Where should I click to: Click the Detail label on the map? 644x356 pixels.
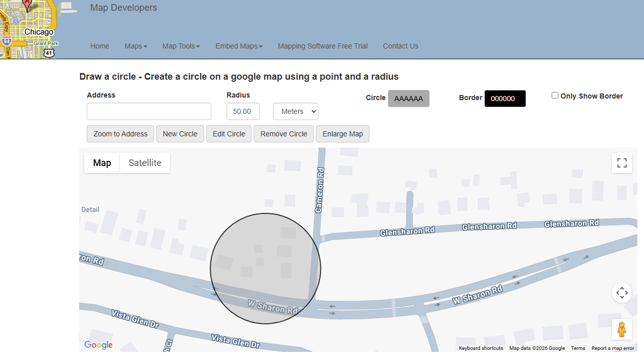[90, 209]
